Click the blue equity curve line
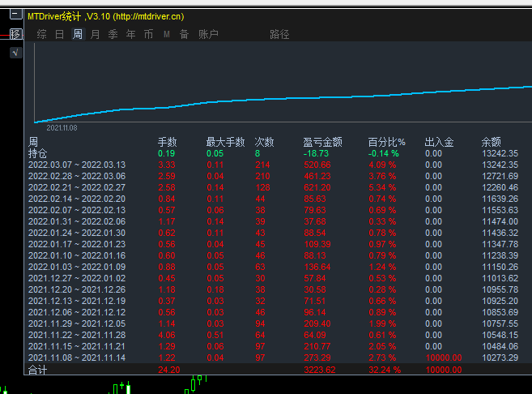The width and height of the screenshot is (532, 394). pyautogui.click(x=283, y=98)
